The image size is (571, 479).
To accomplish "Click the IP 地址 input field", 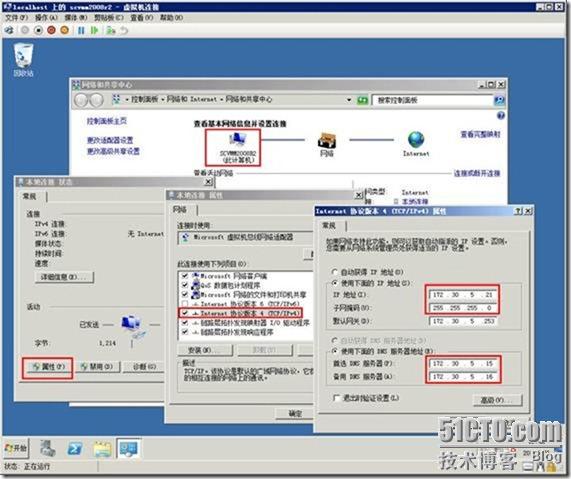I will point(462,295).
